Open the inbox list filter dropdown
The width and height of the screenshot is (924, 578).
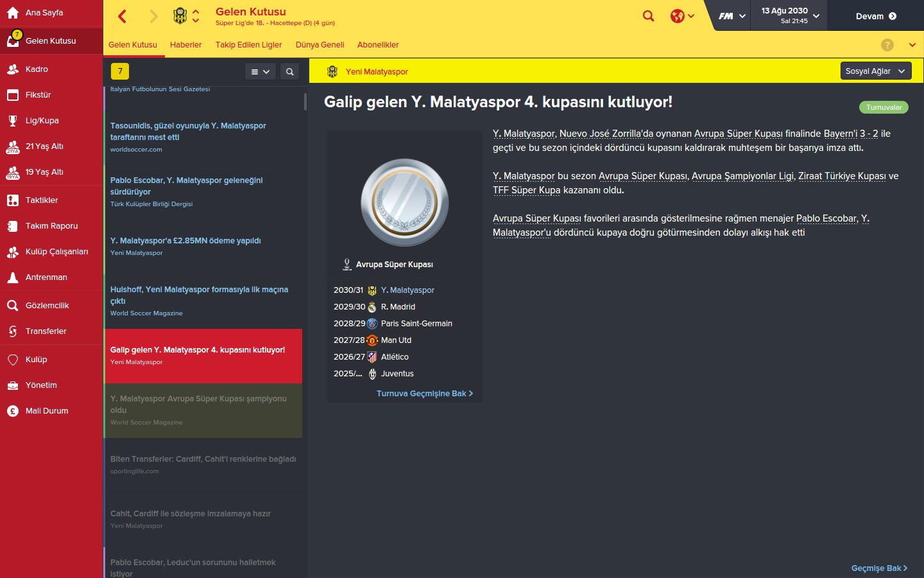pos(261,72)
